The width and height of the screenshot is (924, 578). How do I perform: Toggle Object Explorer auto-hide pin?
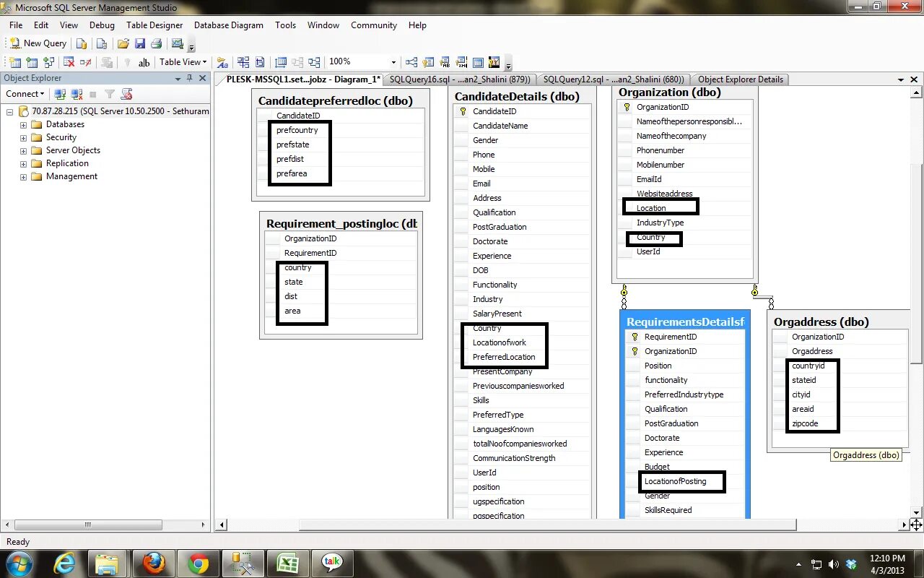coord(190,78)
